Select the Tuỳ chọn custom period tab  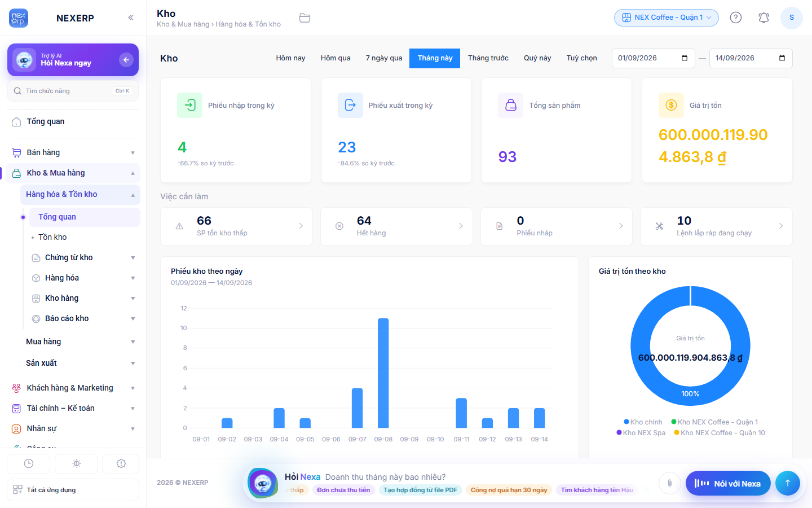pyautogui.click(x=582, y=58)
